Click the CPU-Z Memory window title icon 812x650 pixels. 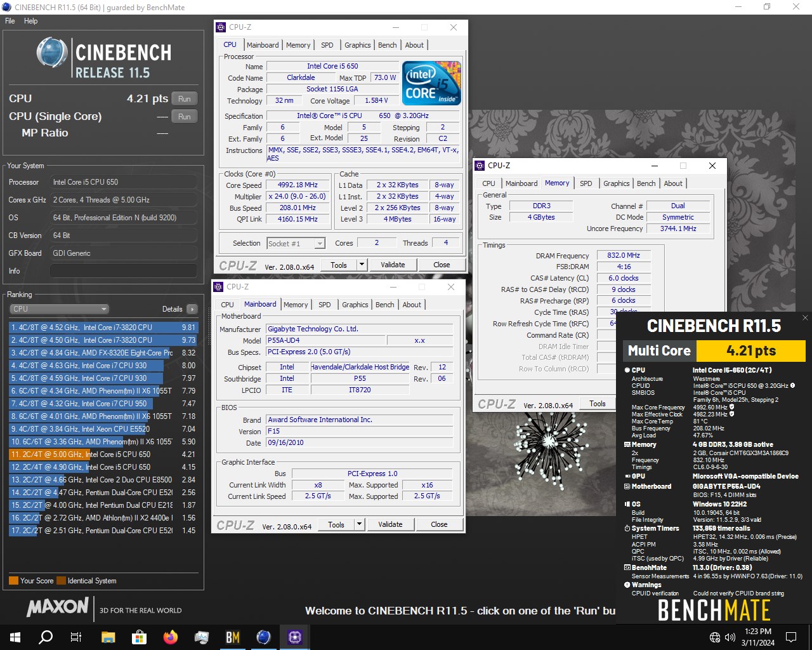[x=480, y=166]
